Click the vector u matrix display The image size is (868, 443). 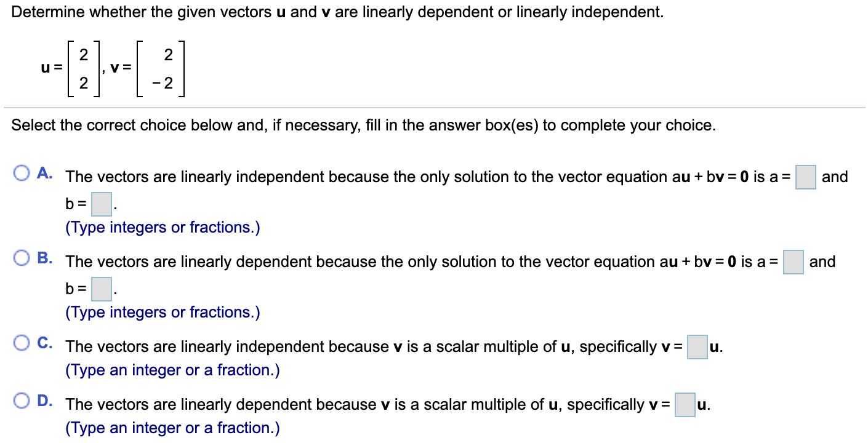click(x=83, y=68)
